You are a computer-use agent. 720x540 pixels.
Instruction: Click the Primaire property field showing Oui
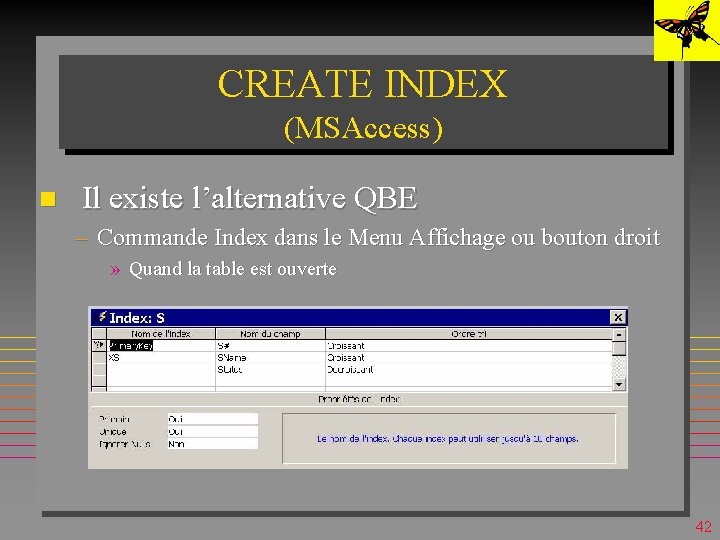coord(213,419)
